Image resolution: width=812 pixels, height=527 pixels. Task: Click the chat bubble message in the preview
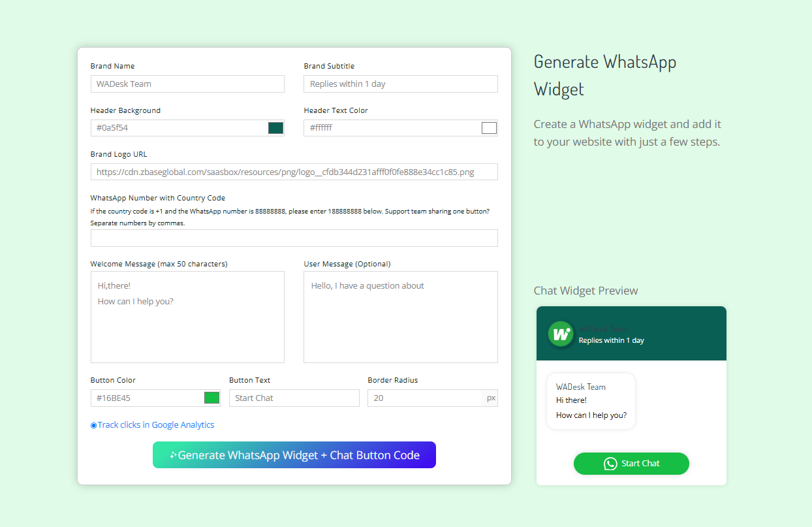591,401
